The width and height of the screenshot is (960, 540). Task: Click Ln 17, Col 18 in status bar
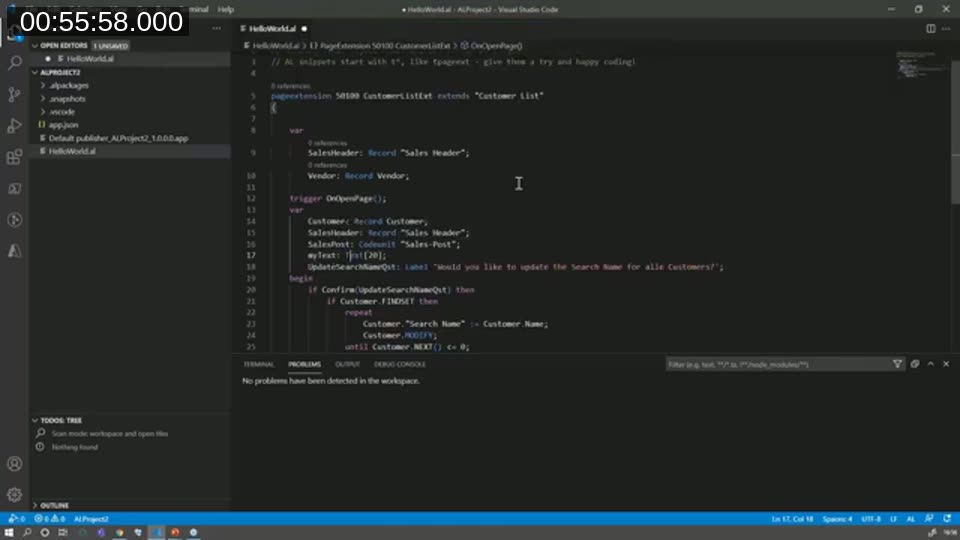pyautogui.click(x=792, y=519)
